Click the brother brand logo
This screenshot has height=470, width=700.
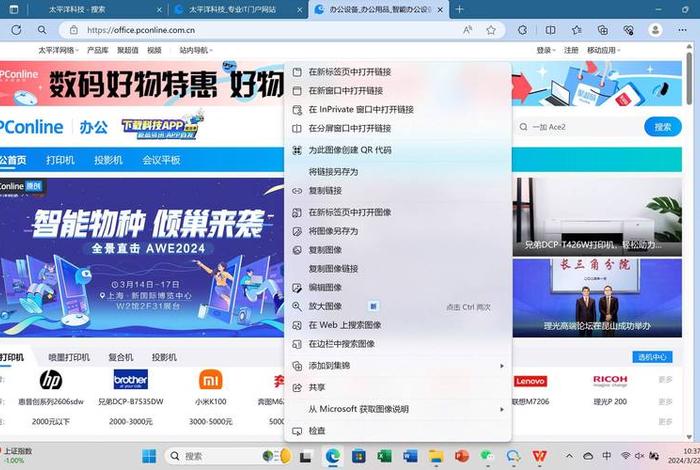tap(130, 380)
